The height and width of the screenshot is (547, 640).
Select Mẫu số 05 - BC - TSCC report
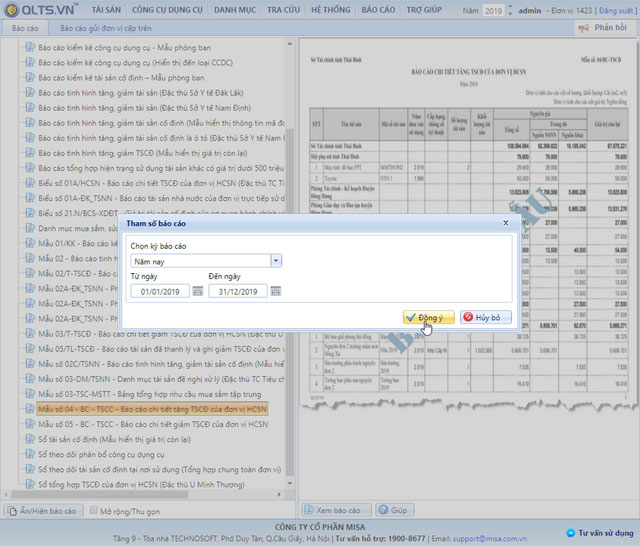[153, 425]
